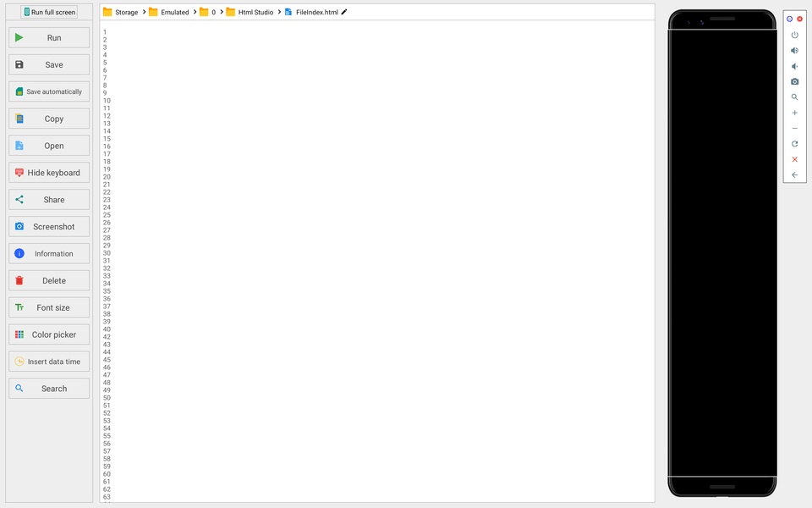The width and height of the screenshot is (812, 508).
Task: Show file Information
Action: (49, 253)
